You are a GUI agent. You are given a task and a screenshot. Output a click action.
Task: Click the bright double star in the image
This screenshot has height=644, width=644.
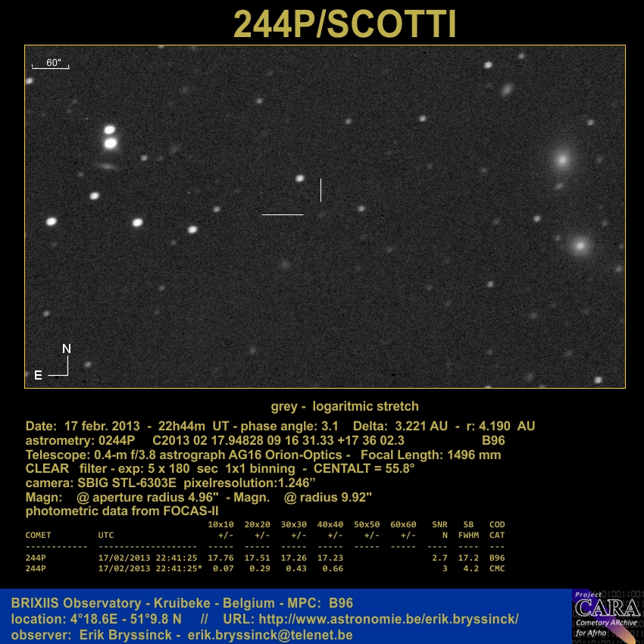(x=110, y=137)
